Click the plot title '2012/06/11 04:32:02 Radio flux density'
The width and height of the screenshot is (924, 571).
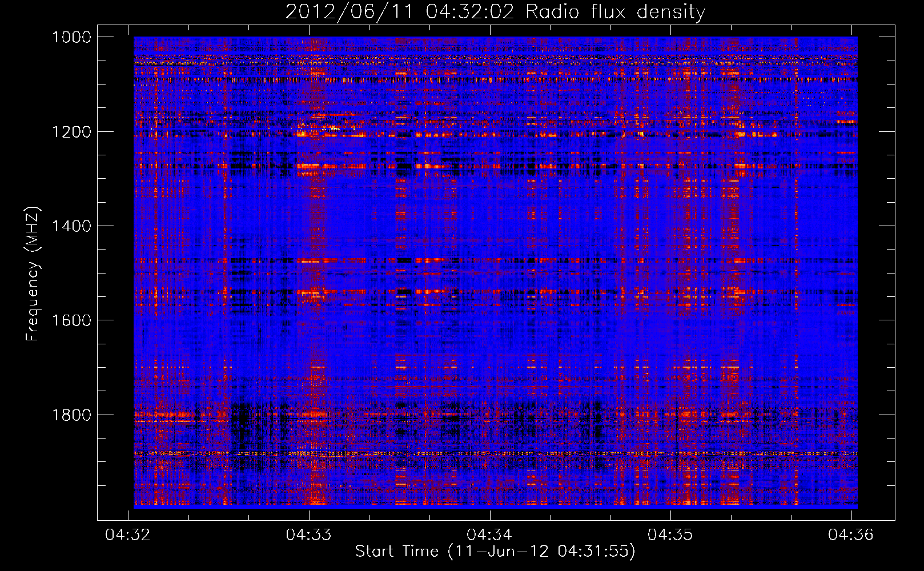[x=495, y=12]
